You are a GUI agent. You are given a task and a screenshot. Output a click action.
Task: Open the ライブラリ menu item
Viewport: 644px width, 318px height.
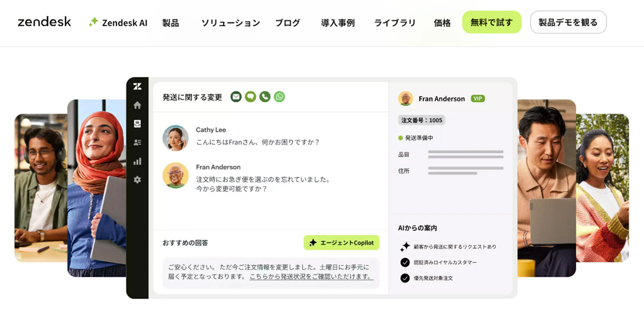click(395, 22)
